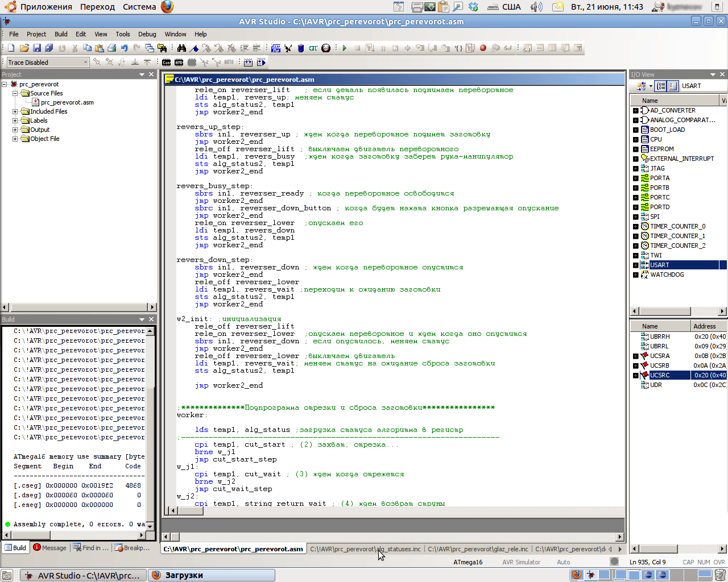
Task: Expand the Labels folder in Project tree
Action: coord(15,120)
